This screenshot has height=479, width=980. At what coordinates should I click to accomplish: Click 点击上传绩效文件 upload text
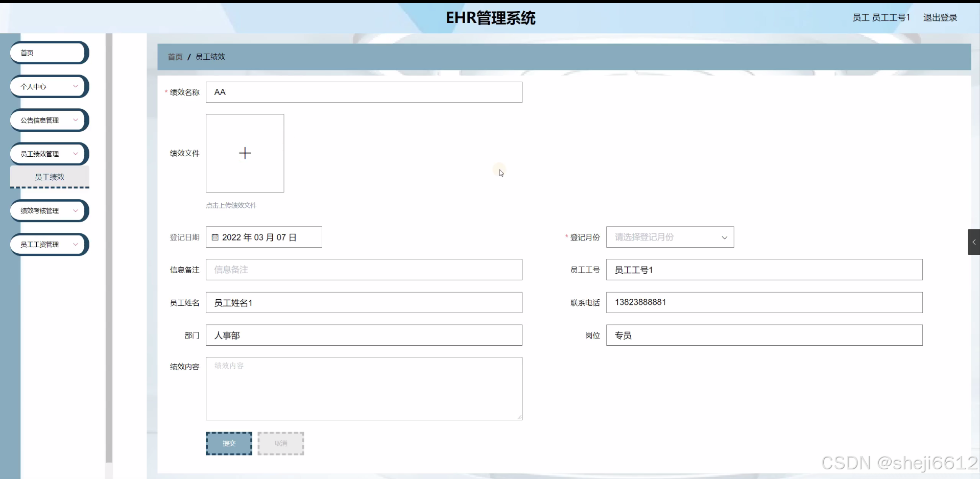tap(231, 205)
